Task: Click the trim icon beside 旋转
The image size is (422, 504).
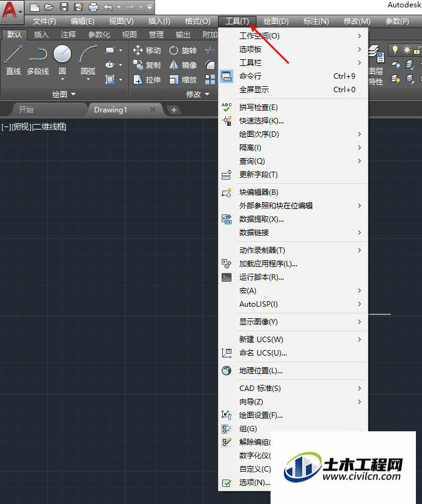Action: (210, 50)
